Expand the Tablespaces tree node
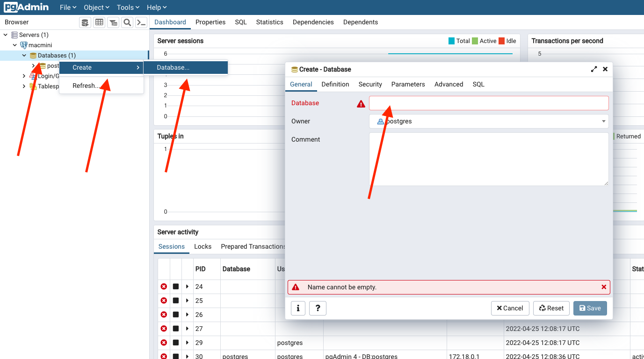Image resolution: width=644 pixels, height=359 pixels. point(24,86)
